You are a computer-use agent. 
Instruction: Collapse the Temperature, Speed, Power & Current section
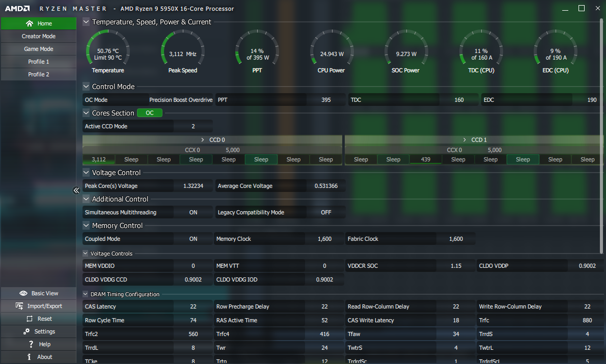(x=86, y=22)
